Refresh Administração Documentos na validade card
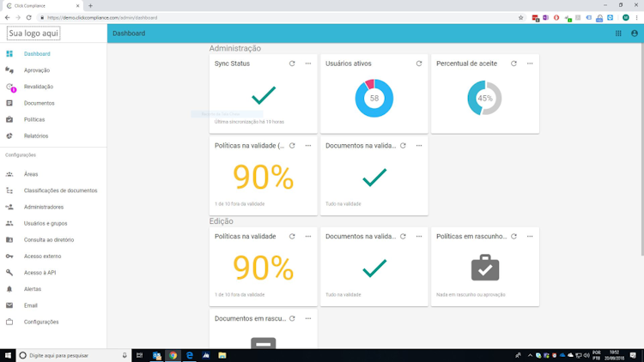Image resolution: width=644 pixels, height=362 pixels. pyautogui.click(x=403, y=146)
